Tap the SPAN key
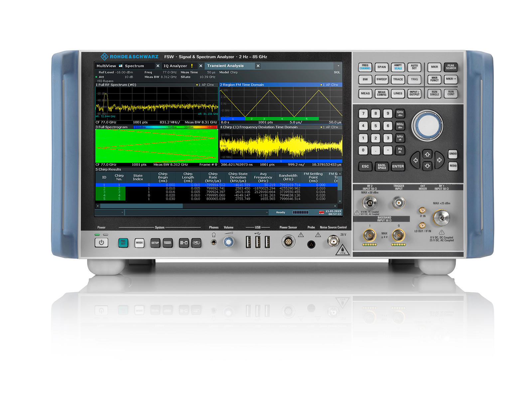 click(382, 67)
